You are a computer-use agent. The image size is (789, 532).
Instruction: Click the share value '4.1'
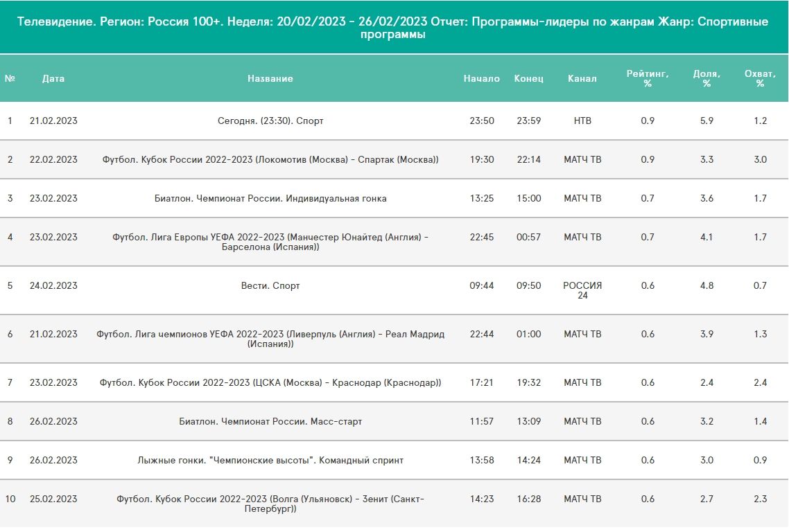pos(706,237)
